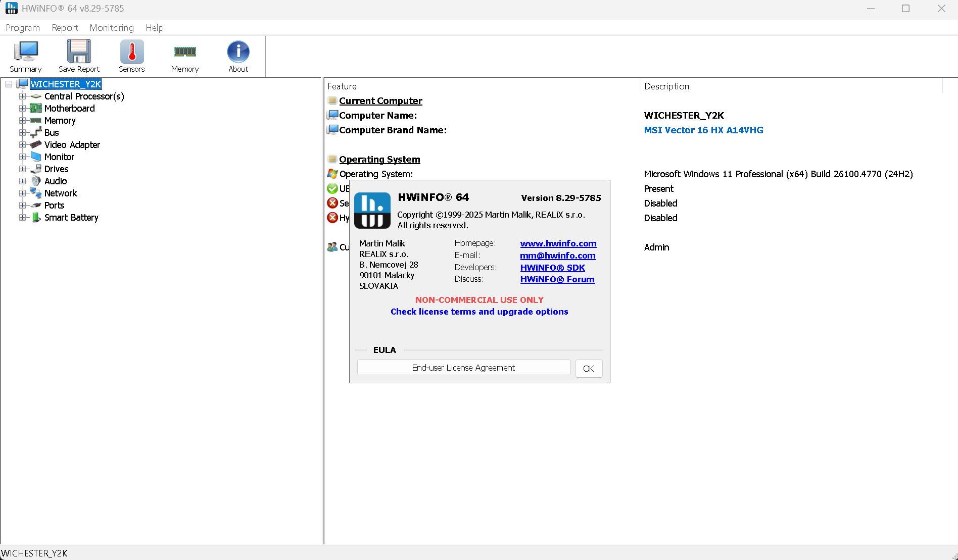Open the End-user License Agreement button
Image resolution: width=958 pixels, height=560 pixels.
(464, 368)
